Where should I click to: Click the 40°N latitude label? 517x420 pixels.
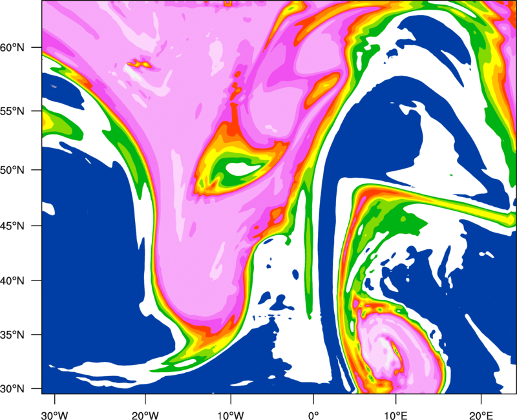click(12, 281)
